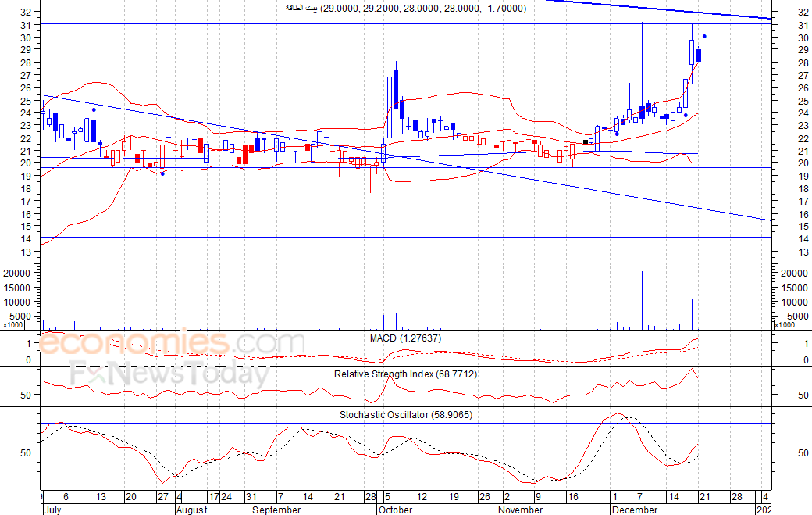
Task: Click the 5 date label in October
Action: click(387, 497)
